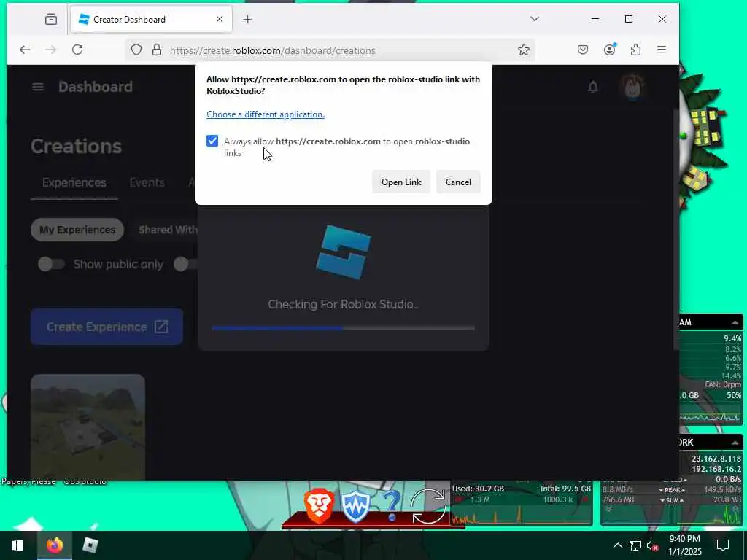This screenshot has width=747, height=560.
Task: Open the Dashboard hamburger menu
Action: 38,87
